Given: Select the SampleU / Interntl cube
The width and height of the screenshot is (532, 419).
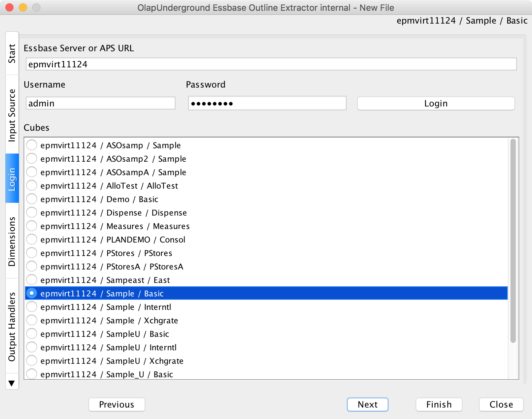Looking at the screenshot, I should [32, 347].
